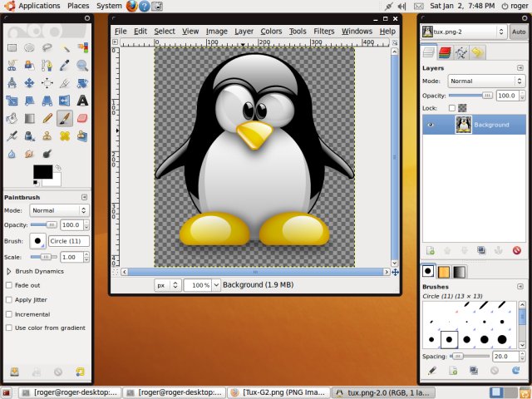Viewport: 532px width, 399px height.
Task: Click the first roger@roger-desktop taskbar button
Action: click(69, 392)
